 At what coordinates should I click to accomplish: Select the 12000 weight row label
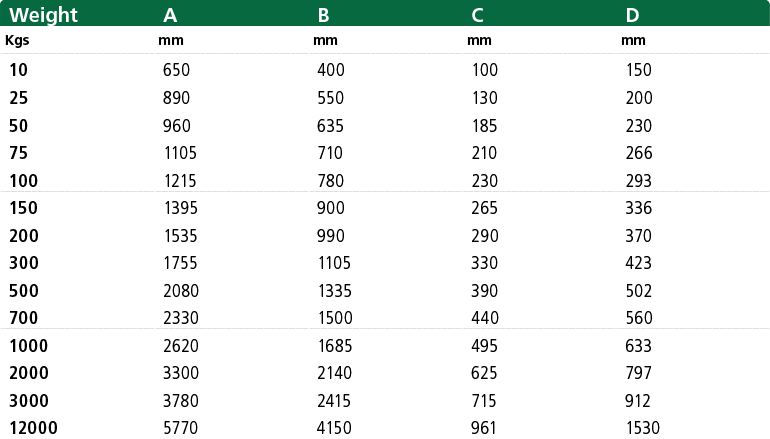pos(33,429)
